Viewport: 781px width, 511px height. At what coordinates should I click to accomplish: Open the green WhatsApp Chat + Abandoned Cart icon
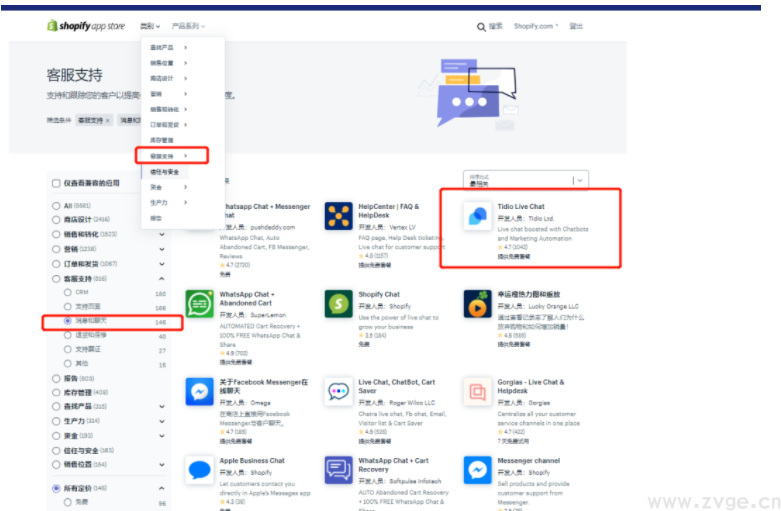[x=199, y=304]
